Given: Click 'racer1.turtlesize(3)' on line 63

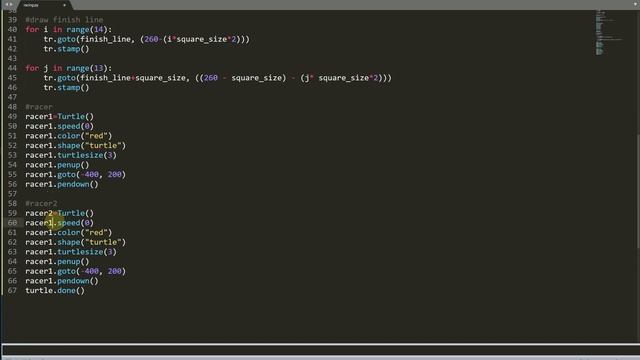Looking at the screenshot, I should click(71, 252).
